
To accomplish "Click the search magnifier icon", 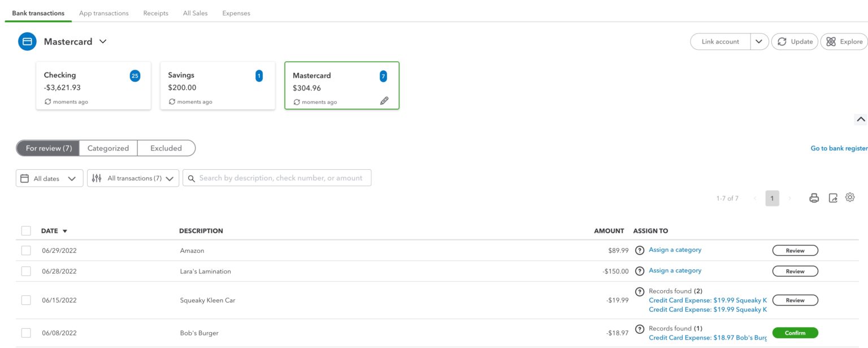I will (x=192, y=178).
